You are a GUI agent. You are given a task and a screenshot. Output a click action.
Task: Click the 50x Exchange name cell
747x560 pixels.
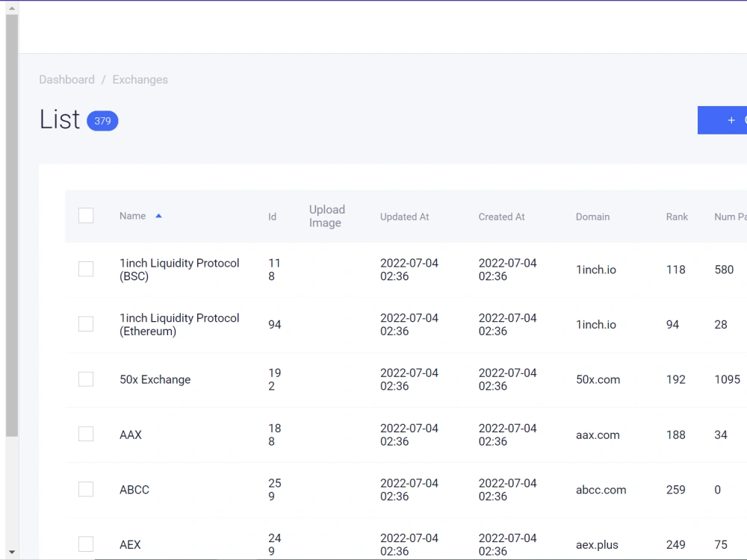[x=155, y=379]
